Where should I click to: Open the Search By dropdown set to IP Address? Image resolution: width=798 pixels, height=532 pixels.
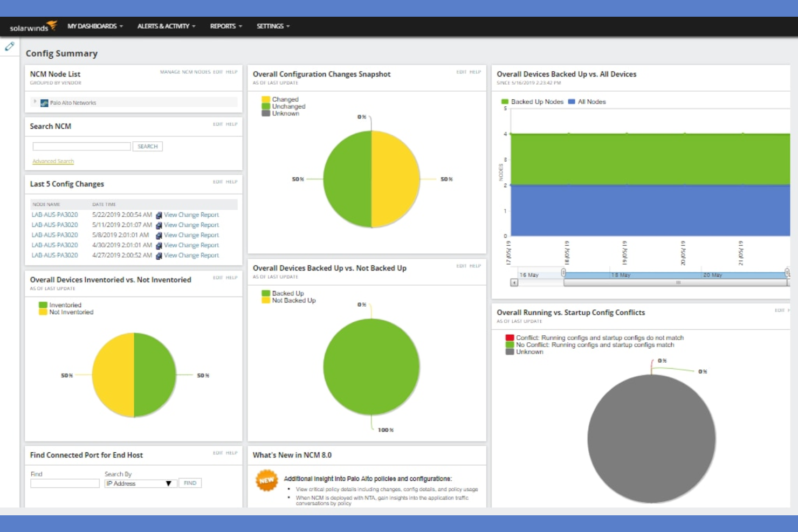click(140, 483)
